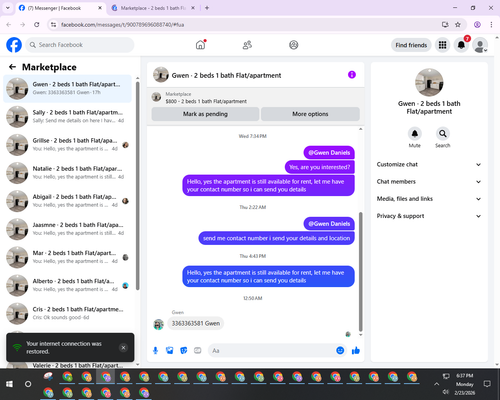Send a thumbs-up like
The height and width of the screenshot is (400, 500).
[356, 350]
